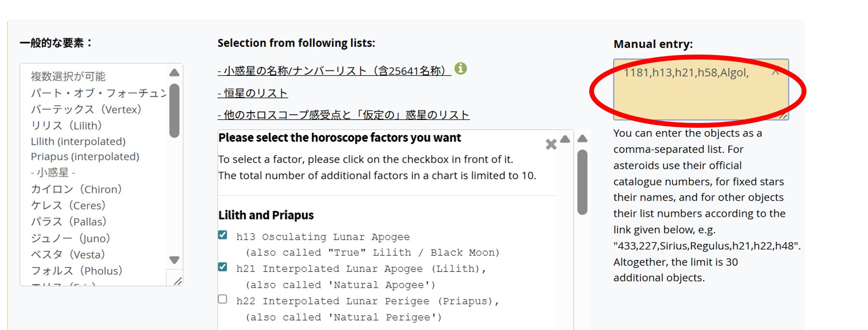Enable h22 Interpolated Lunar Perigee checkbox

tap(223, 299)
